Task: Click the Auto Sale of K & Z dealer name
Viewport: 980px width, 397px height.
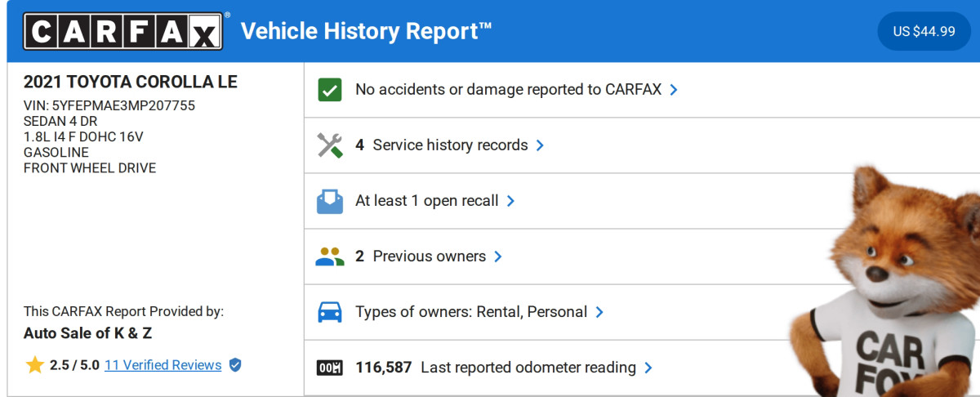Action: point(87,333)
